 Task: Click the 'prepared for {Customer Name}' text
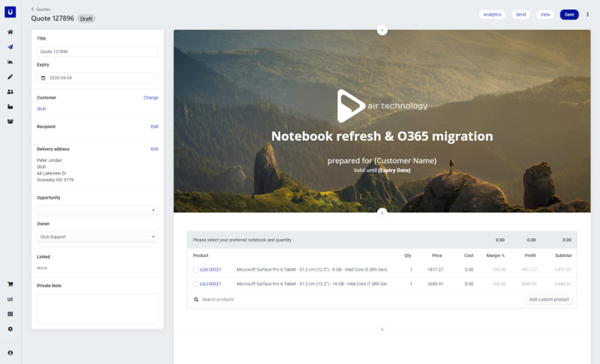tap(382, 161)
